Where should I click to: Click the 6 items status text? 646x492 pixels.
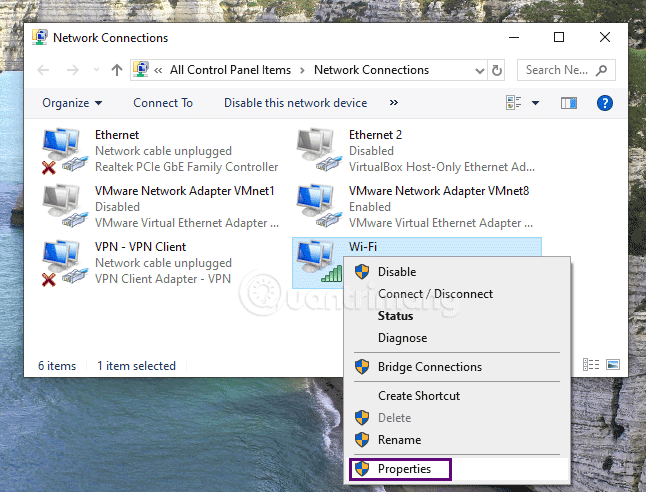click(57, 366)
